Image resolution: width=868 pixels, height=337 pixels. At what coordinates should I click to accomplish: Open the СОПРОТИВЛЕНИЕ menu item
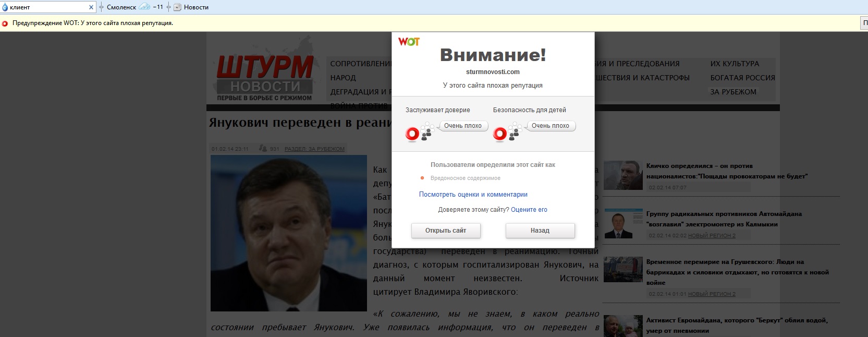[361, 64]
